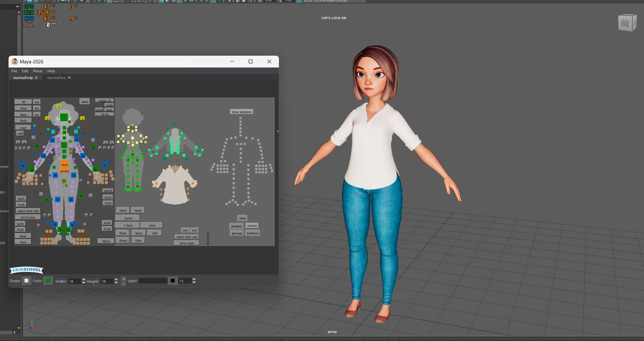Click the left-panel mirror pose button
Screen dimensions: 644x341
(x=28, y=217)
